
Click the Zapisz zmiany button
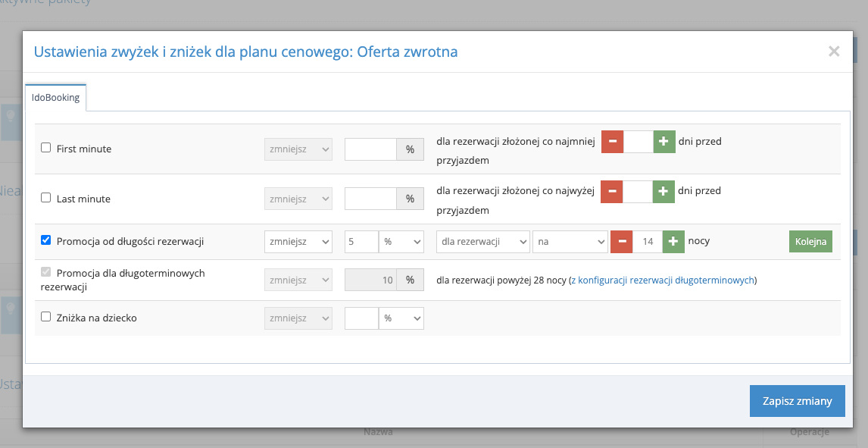(x=797, y=401)
